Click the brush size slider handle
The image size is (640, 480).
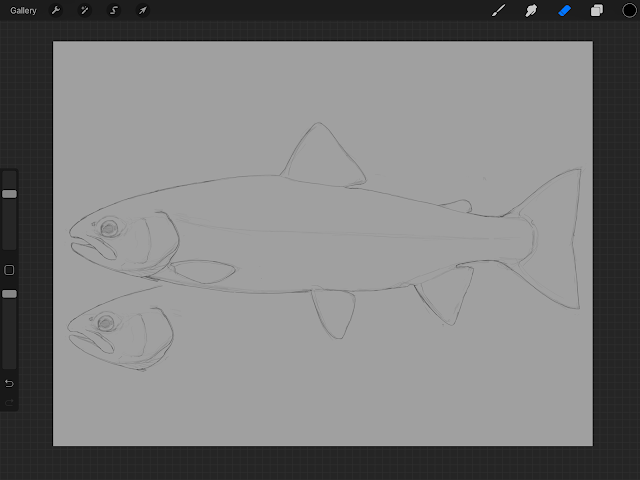click(x=9, y=194)
